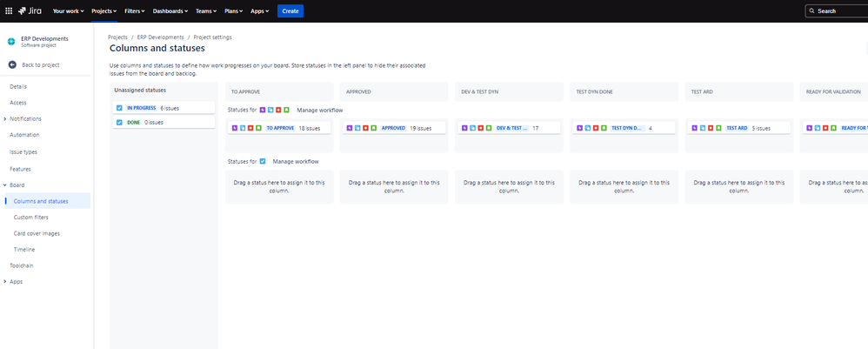Open Access in the sidebar
Screen dimensions: 868x349
point(18,103)
